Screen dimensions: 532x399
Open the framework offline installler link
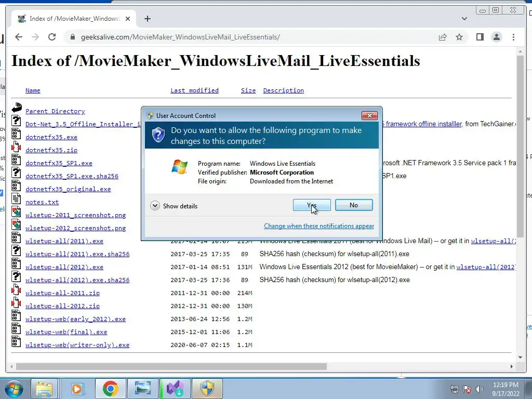422,124
